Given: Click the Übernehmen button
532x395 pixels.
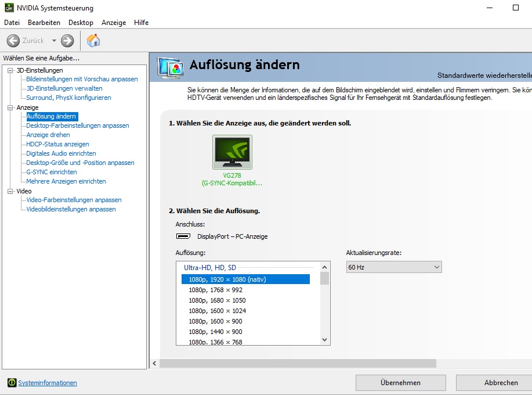Looking at the screenshot, I should coord(400,383).
